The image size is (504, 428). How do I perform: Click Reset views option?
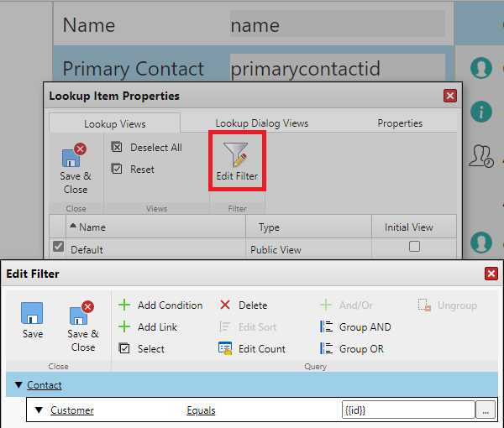click(x=133, y=169)
